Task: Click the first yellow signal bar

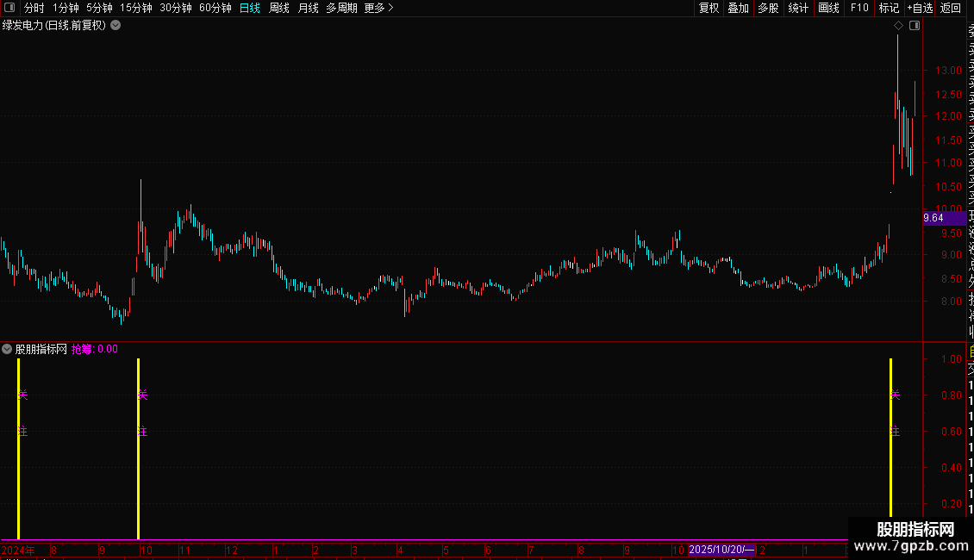Action: pyautogui.click(x=19, y=449)
